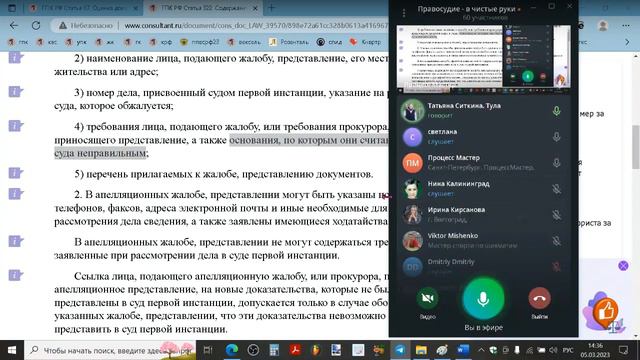
Task: Open Microsoft Edge from the taskbar
Action: point(232,350)
